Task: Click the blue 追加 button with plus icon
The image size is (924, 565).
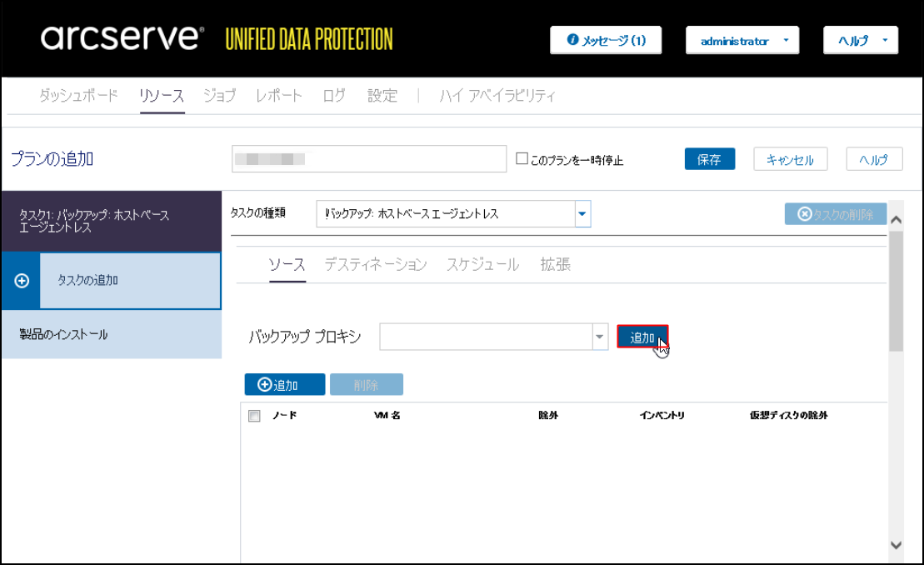Action: (x=284, y=384)
